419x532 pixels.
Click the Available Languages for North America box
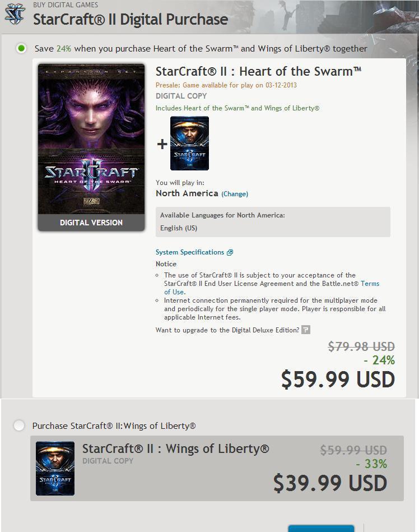(x=273, y=221)
